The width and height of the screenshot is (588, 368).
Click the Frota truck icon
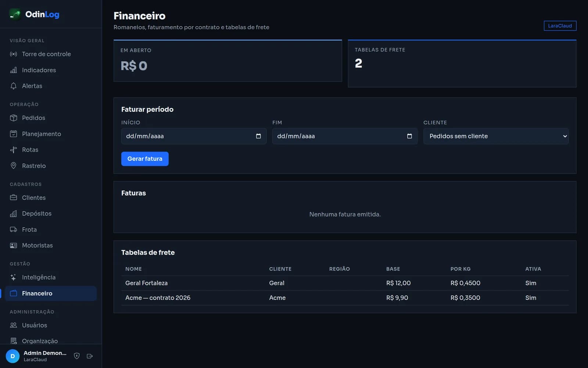tap(14, 230)
